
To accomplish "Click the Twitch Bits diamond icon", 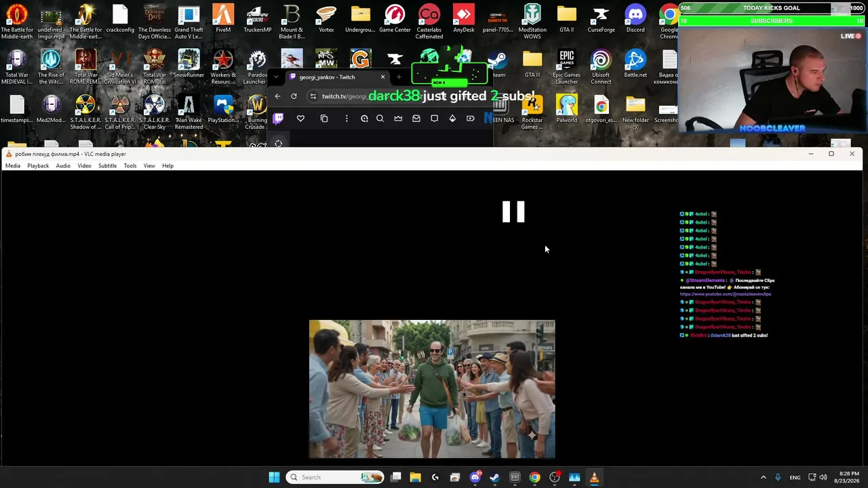I will point(452,119).
